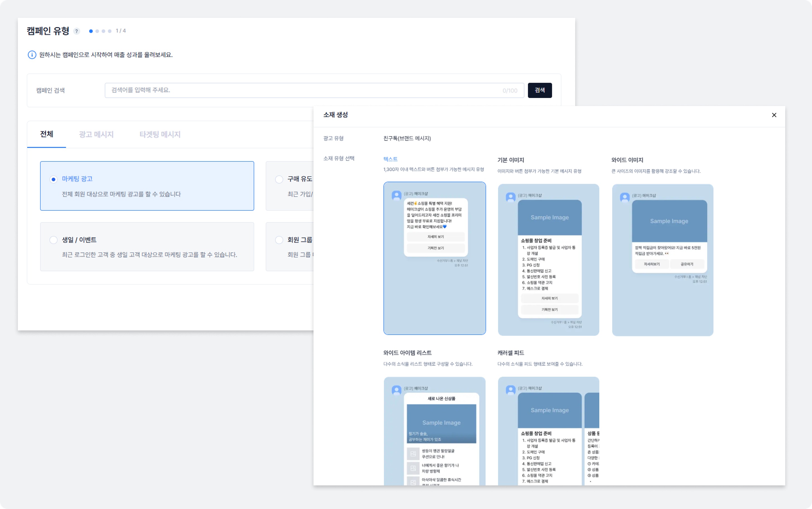Click the avatar icon in the 기본 이미지 preview
This screenshot has width=812, height=509.
pyautogui.click(x=510, y=197)
